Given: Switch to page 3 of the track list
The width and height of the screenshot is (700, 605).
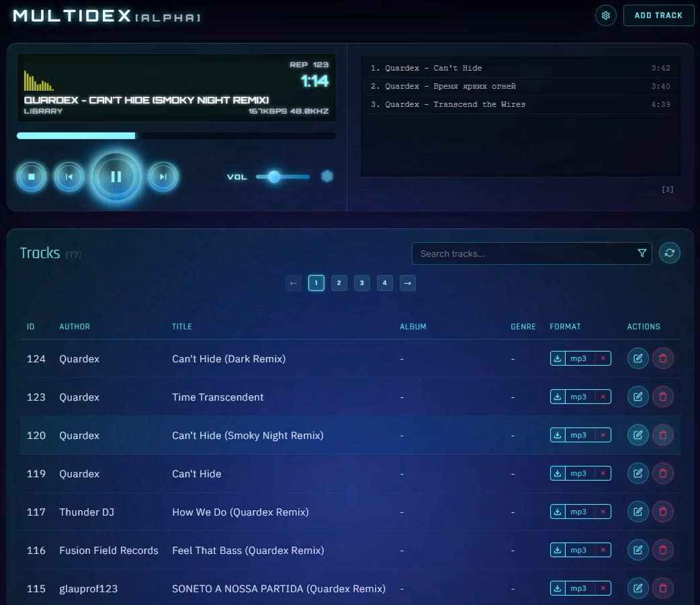Looking at the screenshot, I should click(x=361, y=283).
